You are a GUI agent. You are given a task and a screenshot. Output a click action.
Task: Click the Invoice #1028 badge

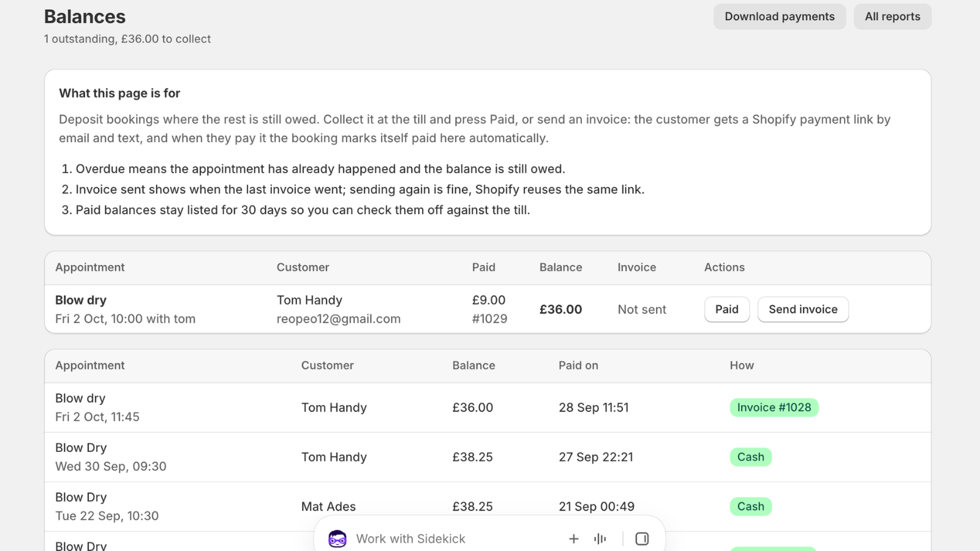(x=774, y=408)
